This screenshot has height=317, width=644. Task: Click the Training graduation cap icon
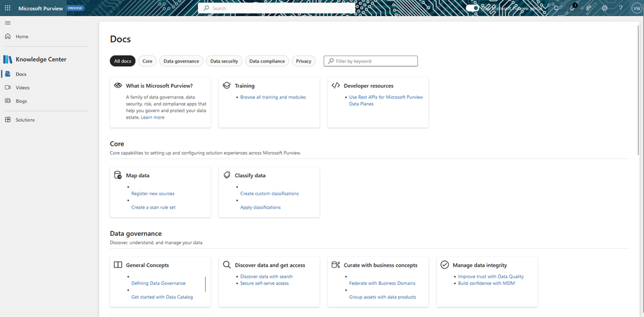pyautogui.click(x=227, y=86)
